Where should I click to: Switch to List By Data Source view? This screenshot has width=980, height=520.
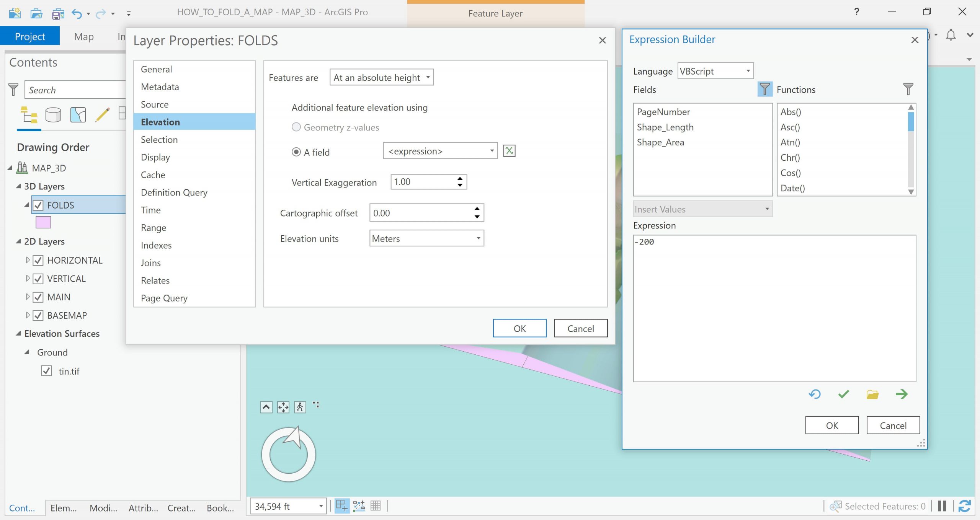click(53, 114)
